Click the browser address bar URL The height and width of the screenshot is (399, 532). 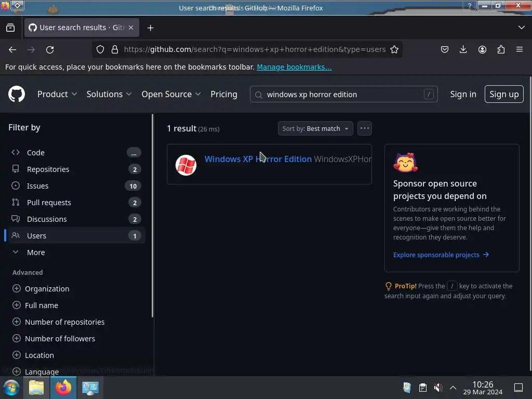click(x=255, y=49)
